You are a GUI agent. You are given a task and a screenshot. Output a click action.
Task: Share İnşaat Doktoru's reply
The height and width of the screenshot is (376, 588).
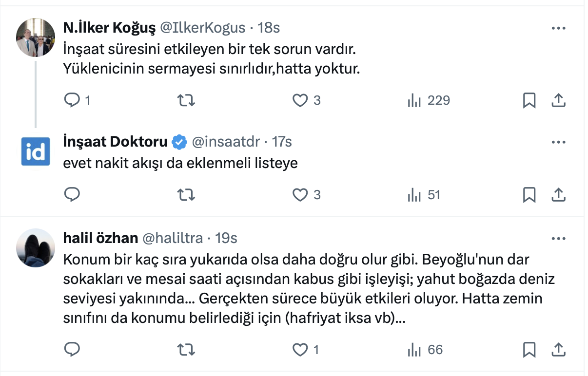[558, 195]
